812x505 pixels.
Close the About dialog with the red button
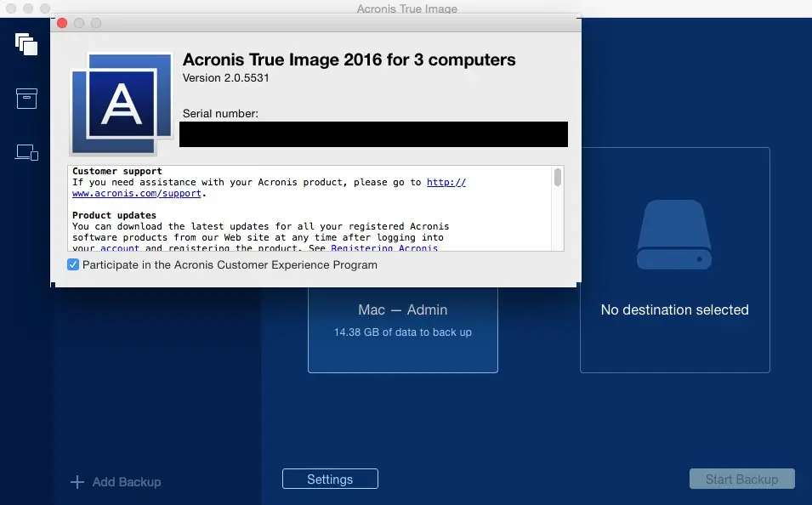[62, 23]
